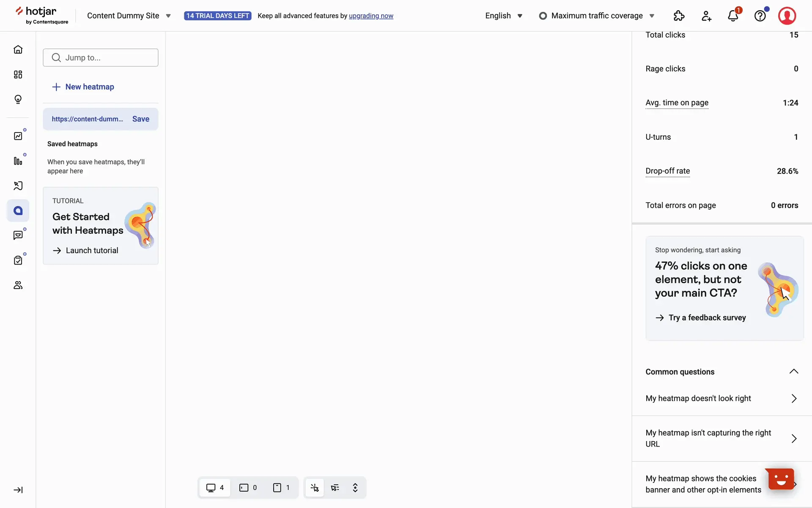This screenshot has width=812, height=508.
Task: Open the English language dropdown
Action: (504, 16)
